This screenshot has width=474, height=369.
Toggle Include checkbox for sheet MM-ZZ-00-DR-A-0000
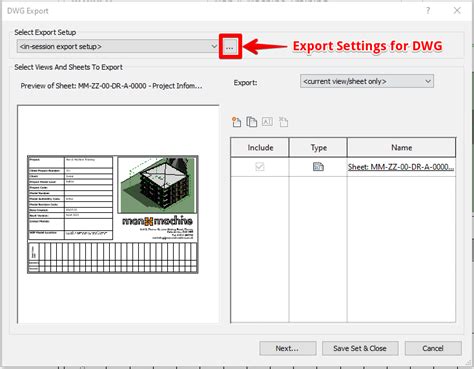pos(260,166)
